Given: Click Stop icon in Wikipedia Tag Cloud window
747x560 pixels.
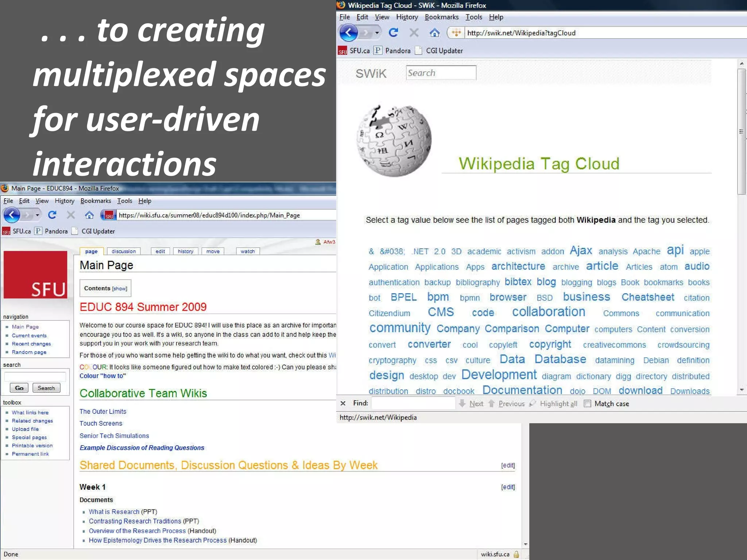Looking at the screenshot, I should click(x=414, y=33).
